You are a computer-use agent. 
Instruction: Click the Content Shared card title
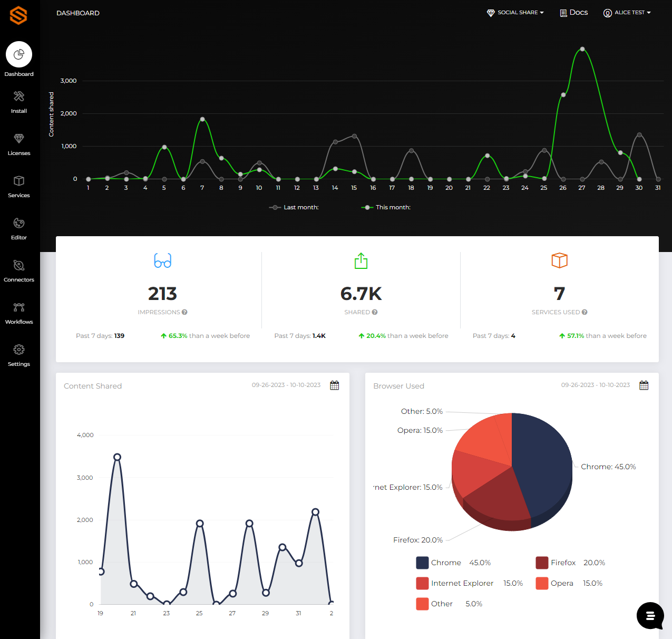(93, 386)
